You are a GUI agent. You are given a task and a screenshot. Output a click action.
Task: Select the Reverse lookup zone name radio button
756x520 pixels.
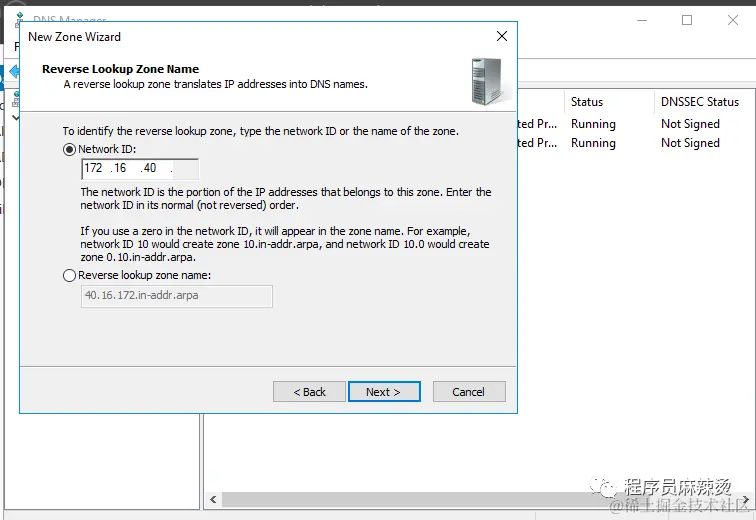point(69,275)
